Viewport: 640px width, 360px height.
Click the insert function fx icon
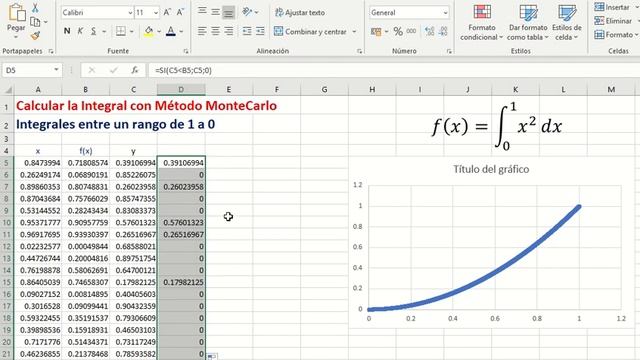[x=135, y=70]
